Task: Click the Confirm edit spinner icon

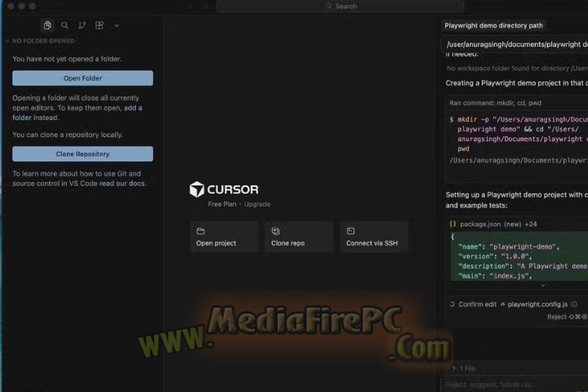Action: [x=452, y=305]
